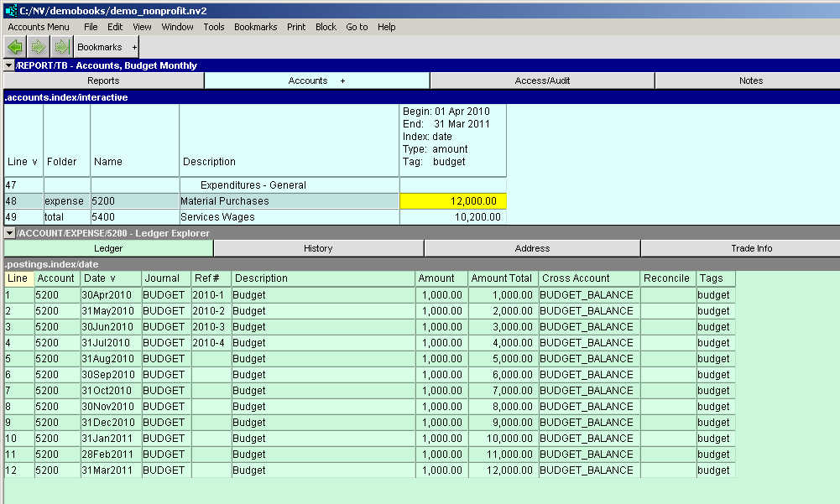840x504 pixels.
Task: Sort postings by the Date column header
Action: coord(99,278)
